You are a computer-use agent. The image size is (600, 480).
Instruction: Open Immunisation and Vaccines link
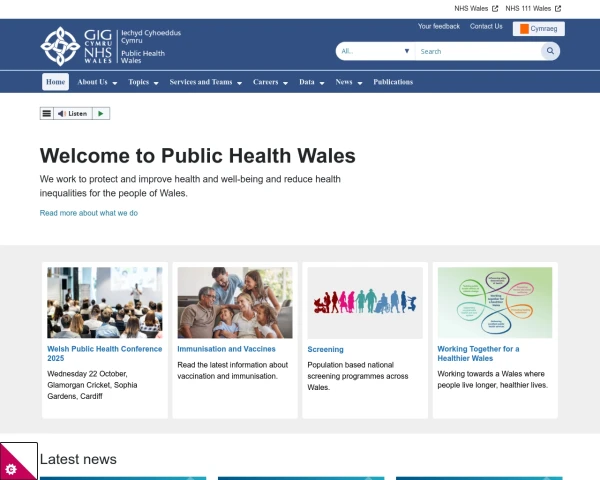[x=226, y=349]
